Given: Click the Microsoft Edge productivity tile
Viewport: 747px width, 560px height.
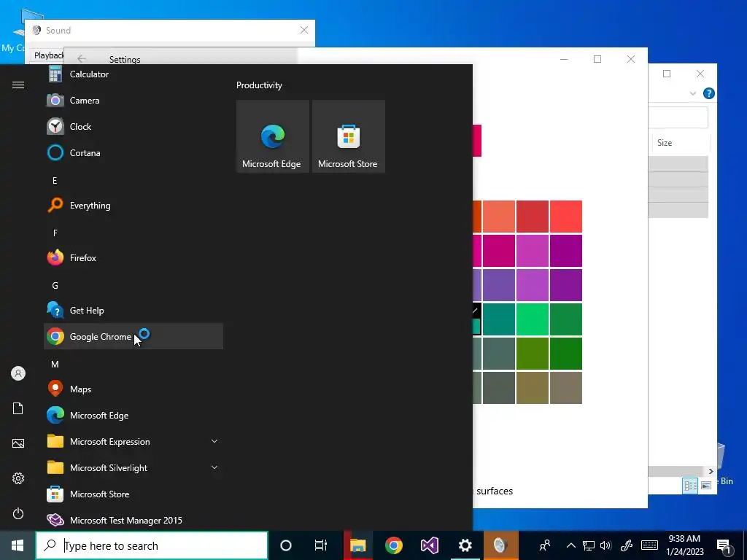Looking at the screenshot, I should coord(273,136).
